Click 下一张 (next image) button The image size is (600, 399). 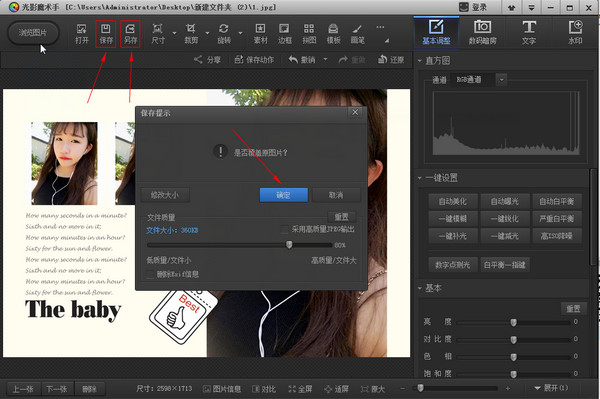(57, 389)
